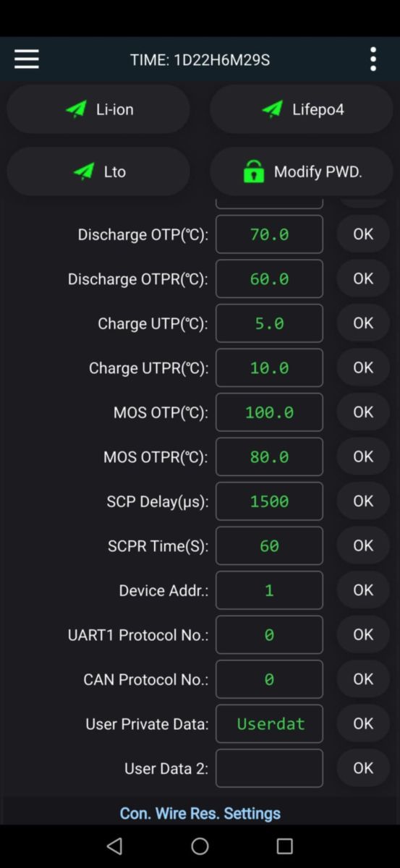Confirm Discharge OTP value with OK
Screen dimensions: 400x868
363,234
